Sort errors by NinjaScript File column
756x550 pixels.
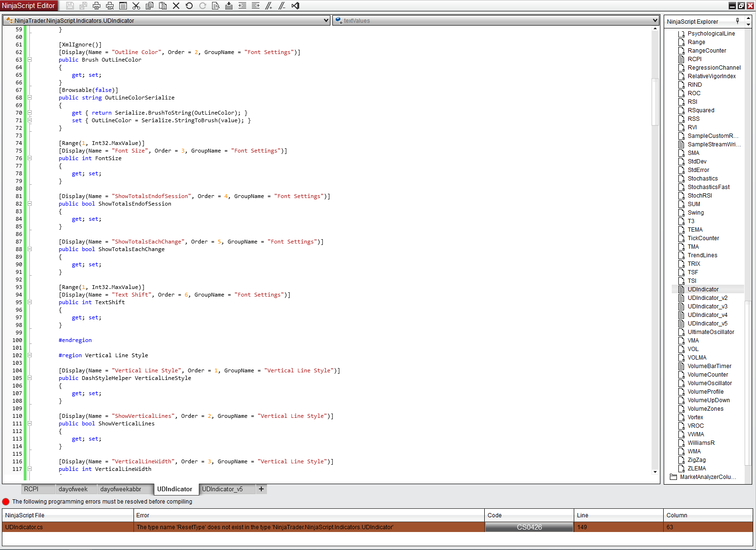[x=68, y=515]
